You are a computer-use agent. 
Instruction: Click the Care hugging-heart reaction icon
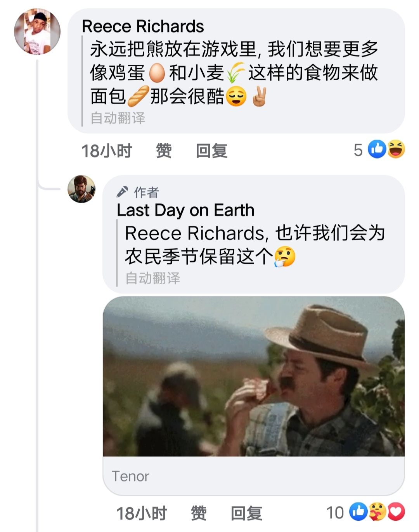(377, 512)
